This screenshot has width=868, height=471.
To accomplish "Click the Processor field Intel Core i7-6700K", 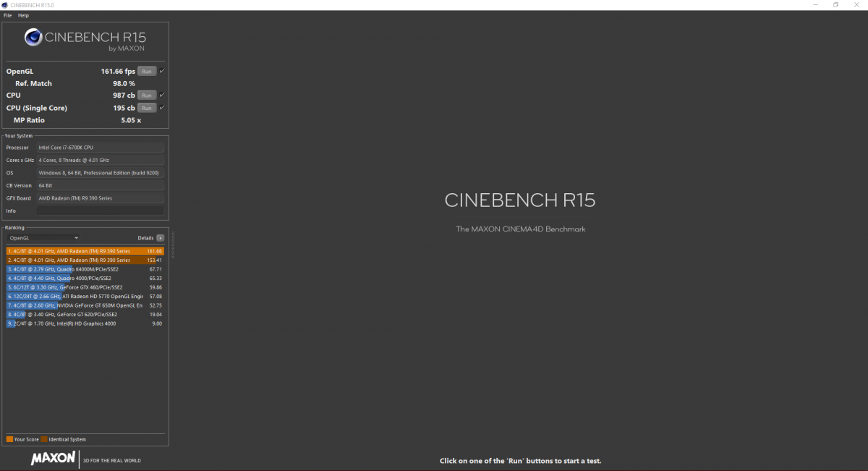I will point(101,148).
